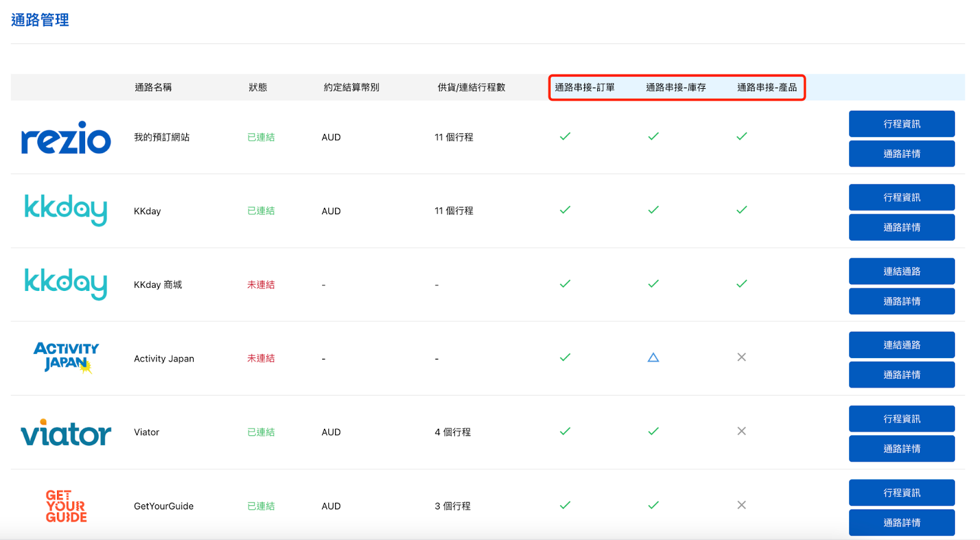The width and height of the screenshot is (980, 540).
Task: Click the rezio logo
Action: tap(66, 137)
